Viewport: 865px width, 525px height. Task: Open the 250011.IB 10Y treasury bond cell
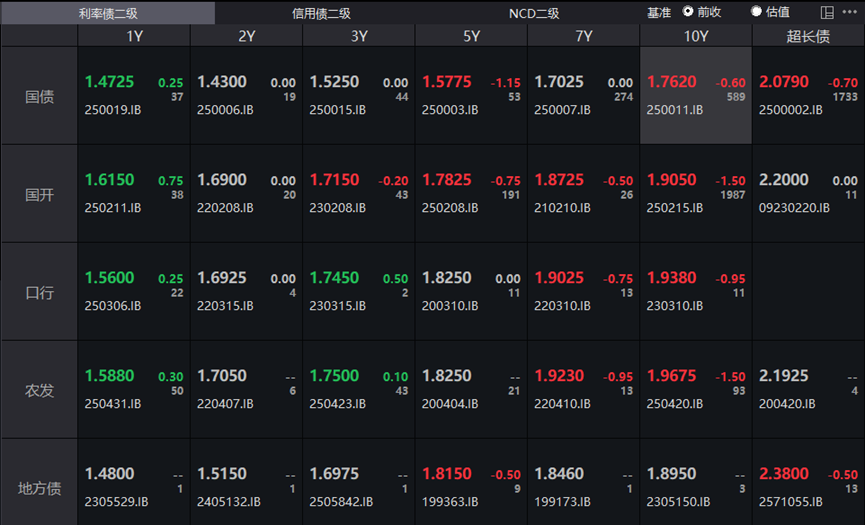tap(696, 96)
